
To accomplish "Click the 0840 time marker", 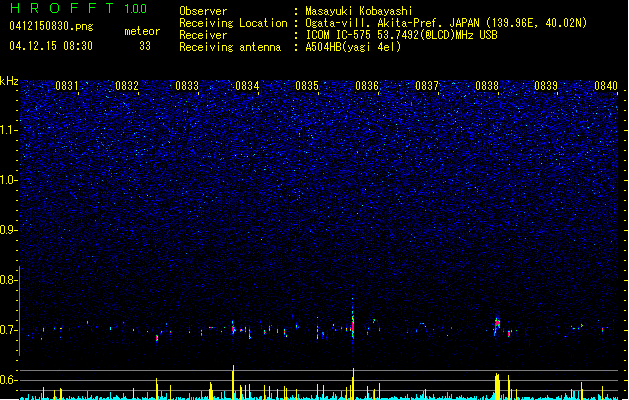I will pos(606,86).
